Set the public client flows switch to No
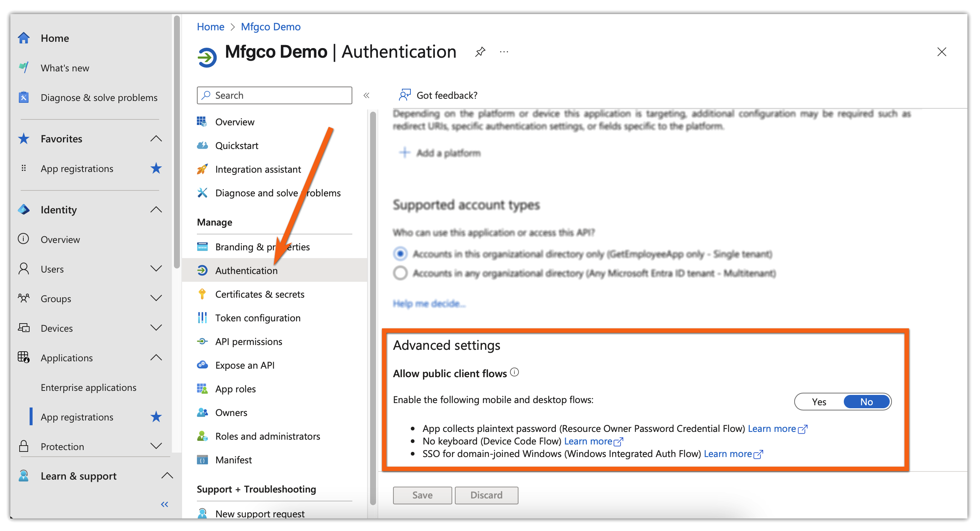 coord(866,402)
